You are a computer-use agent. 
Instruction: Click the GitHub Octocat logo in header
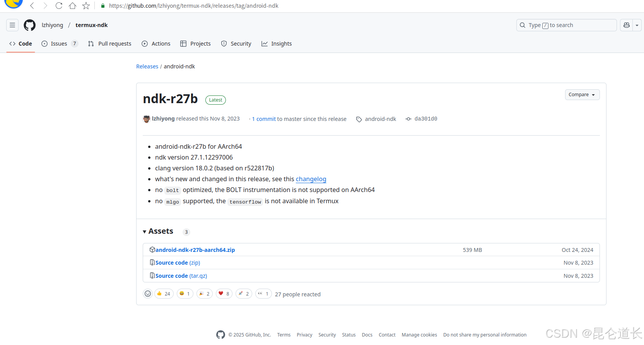click(x=29, y=25)
